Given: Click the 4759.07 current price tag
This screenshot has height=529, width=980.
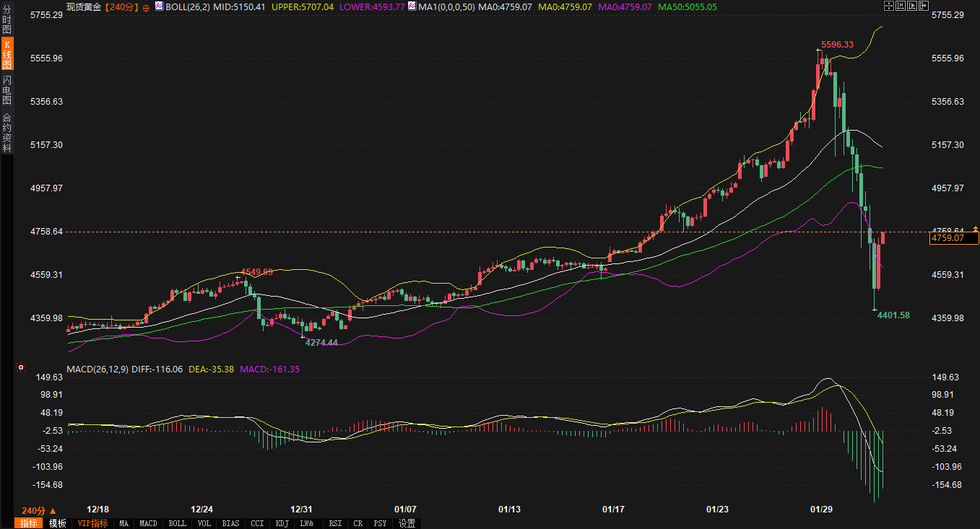Looking at the screenshot, I should coord(948,237).
